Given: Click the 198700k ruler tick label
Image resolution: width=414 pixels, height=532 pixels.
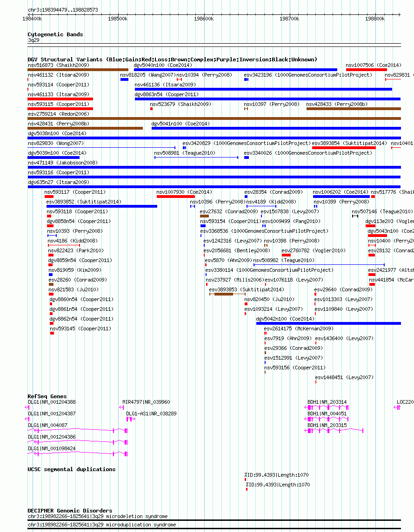Looking at the screenshot, I should pos(289,19).
